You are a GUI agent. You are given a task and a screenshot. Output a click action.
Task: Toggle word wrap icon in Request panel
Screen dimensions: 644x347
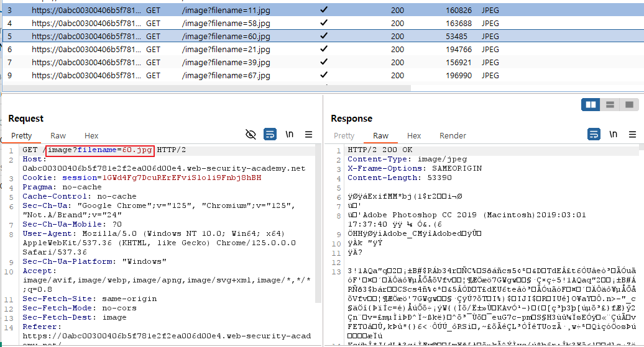(270, 135)
